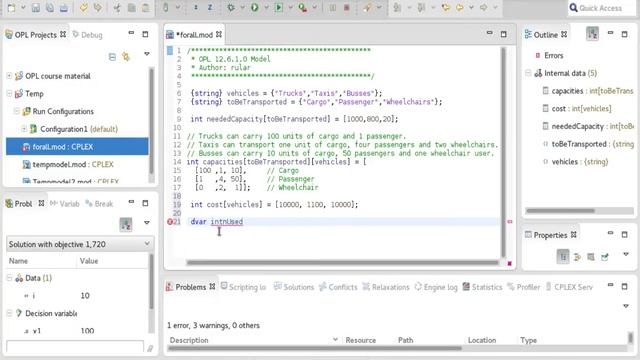This screenshot has width=640, height=360.
Task: Click the Paste toolbar icon
Action: click(146, 7)
